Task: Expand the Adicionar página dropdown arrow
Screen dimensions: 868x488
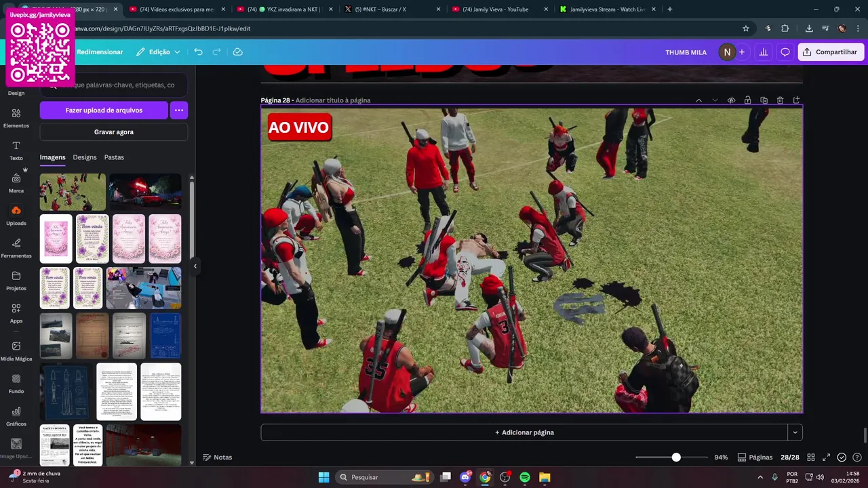Action: tap(795, 432)
